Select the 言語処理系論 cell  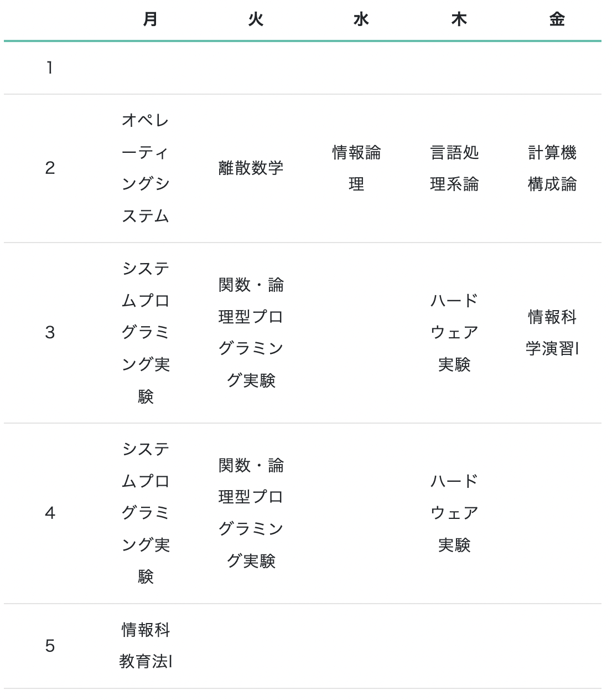click(454, 168)
